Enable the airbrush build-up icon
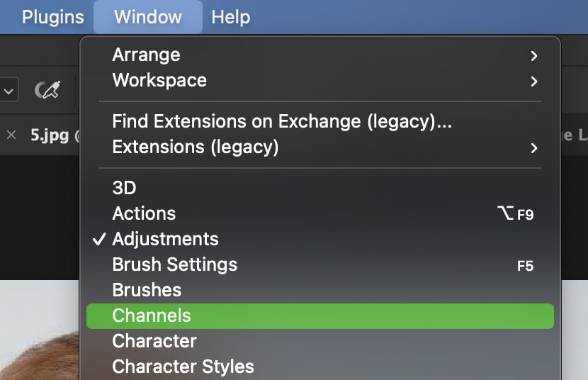 (47, 89)
